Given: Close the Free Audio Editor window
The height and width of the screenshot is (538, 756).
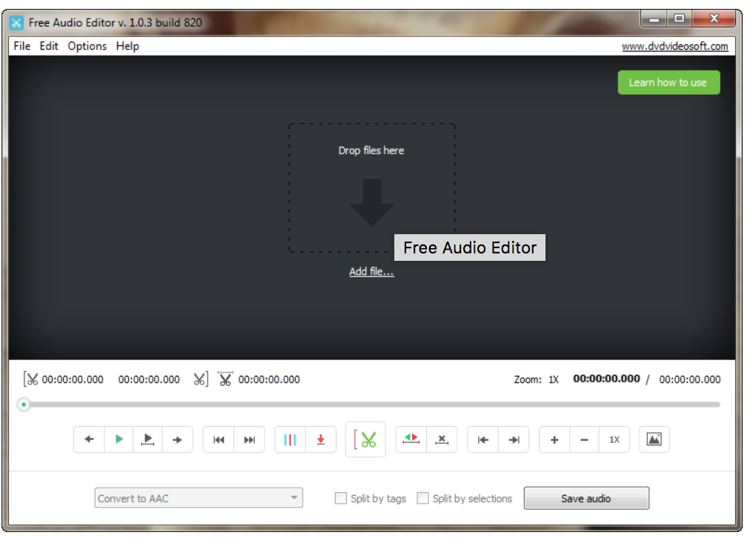Looking at the screenshot, I should click(714, 19).
